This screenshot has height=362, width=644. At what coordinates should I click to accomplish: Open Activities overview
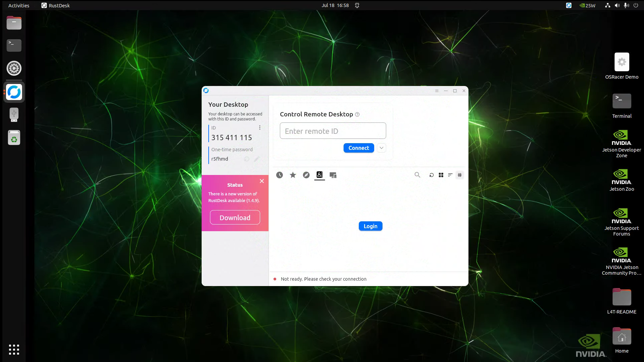[x=19, y=5]
